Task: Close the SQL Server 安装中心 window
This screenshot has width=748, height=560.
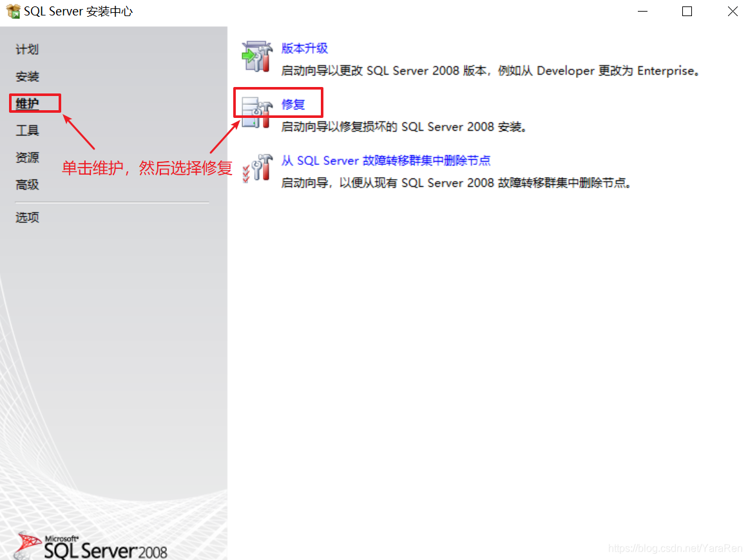Action: pyautogui.click(x=733, y=11)
